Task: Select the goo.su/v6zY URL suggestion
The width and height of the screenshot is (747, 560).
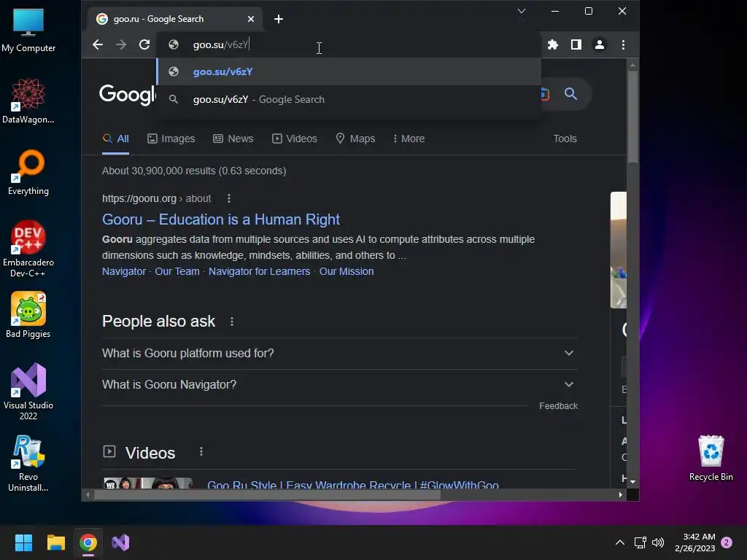Action: (349, 72)
